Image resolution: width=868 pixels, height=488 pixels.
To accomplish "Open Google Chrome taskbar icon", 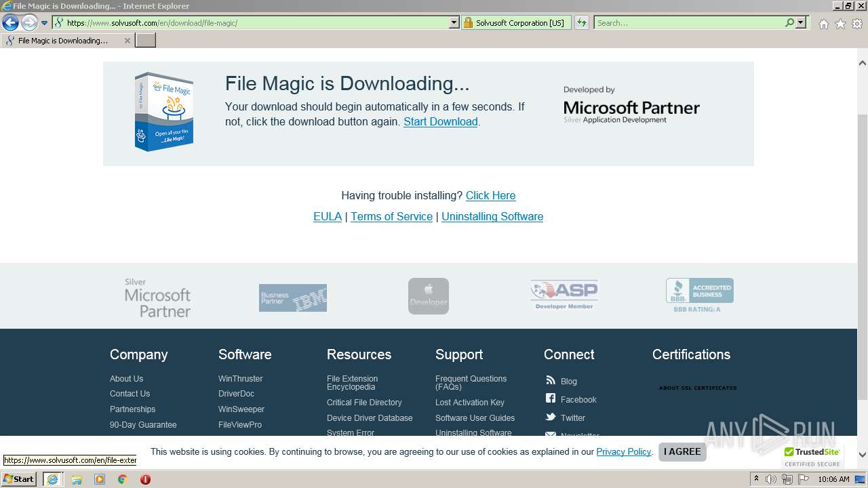I will coord(123,479).
